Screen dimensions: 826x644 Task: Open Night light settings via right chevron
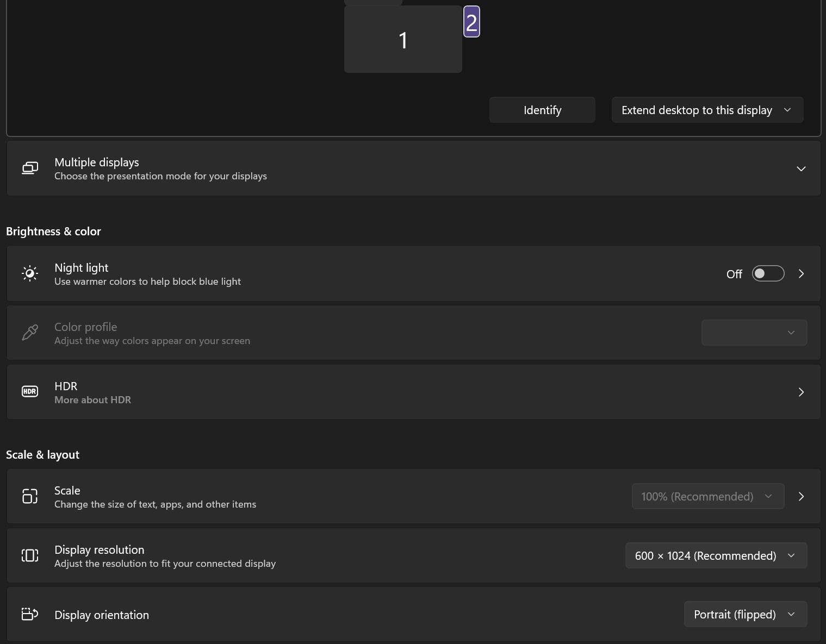tap(800, 273)
